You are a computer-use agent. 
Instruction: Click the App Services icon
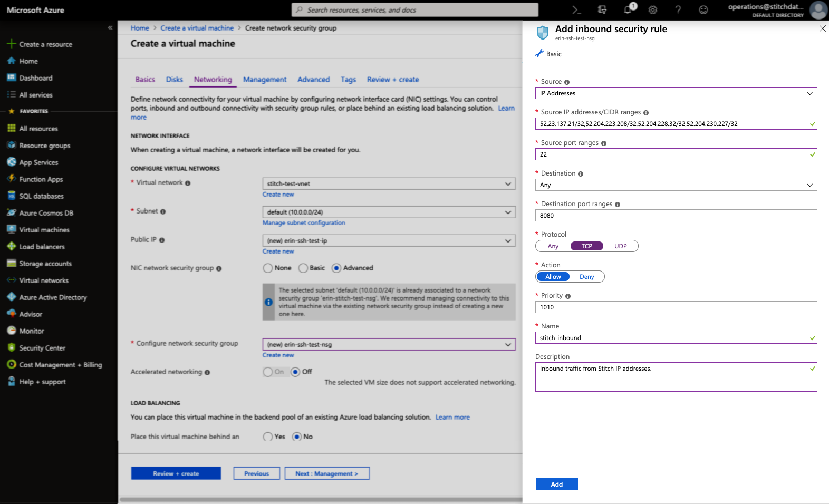[x=12, y=162]
